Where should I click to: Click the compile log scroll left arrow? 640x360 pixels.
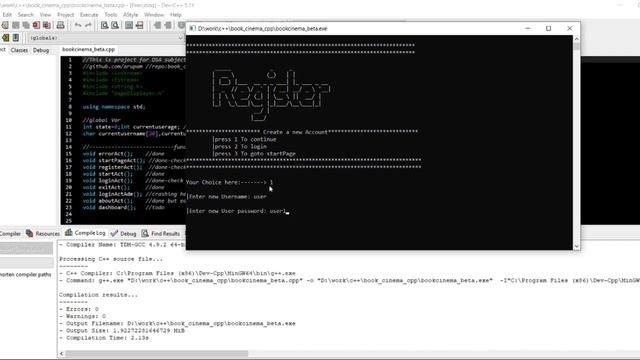tap(62, 353)
